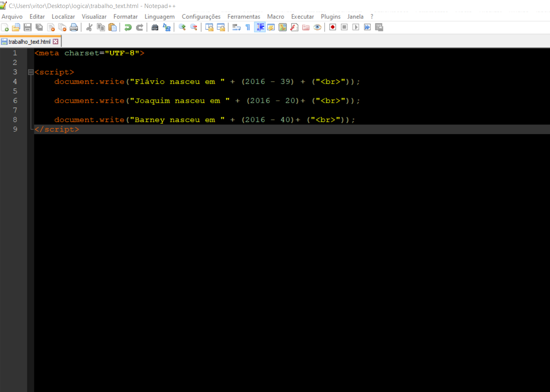Toggle the highlighted indent guide button

[x=260, y=27]
